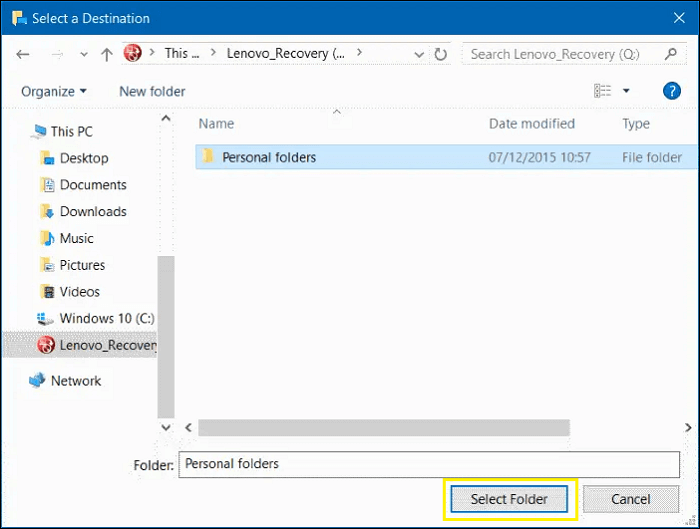Click the change view icon
The height and width of the screenshot is (529, 700).
pyautogui.click(x=602, y=91)
